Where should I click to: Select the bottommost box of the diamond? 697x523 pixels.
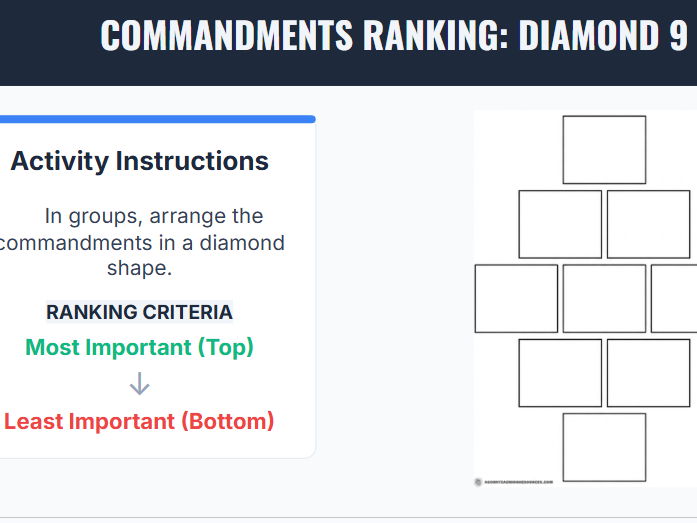click(604, 447)
